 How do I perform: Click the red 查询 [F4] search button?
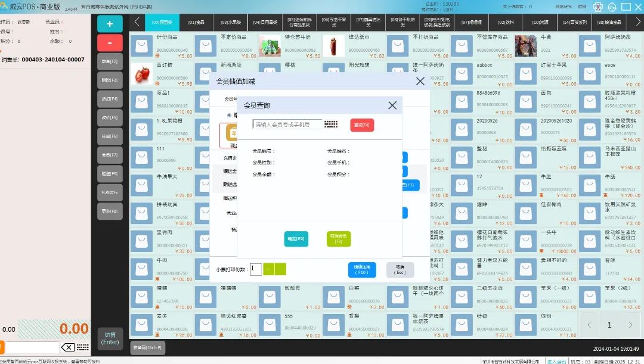click(362, 125)
